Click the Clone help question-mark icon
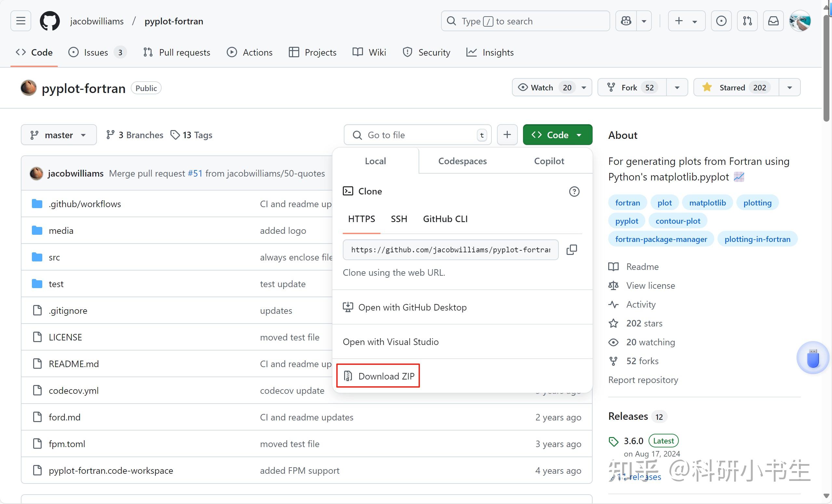This screenshot has height=504, width=832. (574, 192)
